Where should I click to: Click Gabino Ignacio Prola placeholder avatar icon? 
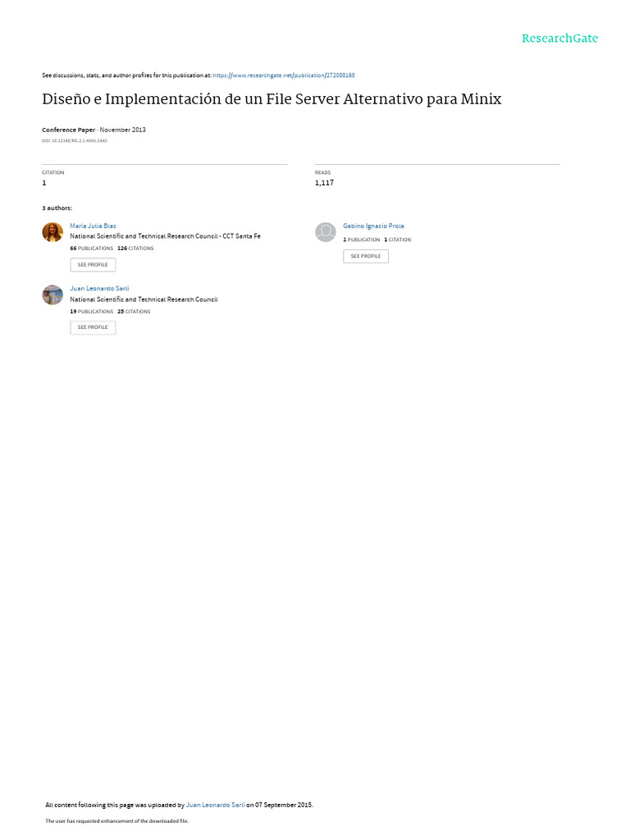point(325,232)
